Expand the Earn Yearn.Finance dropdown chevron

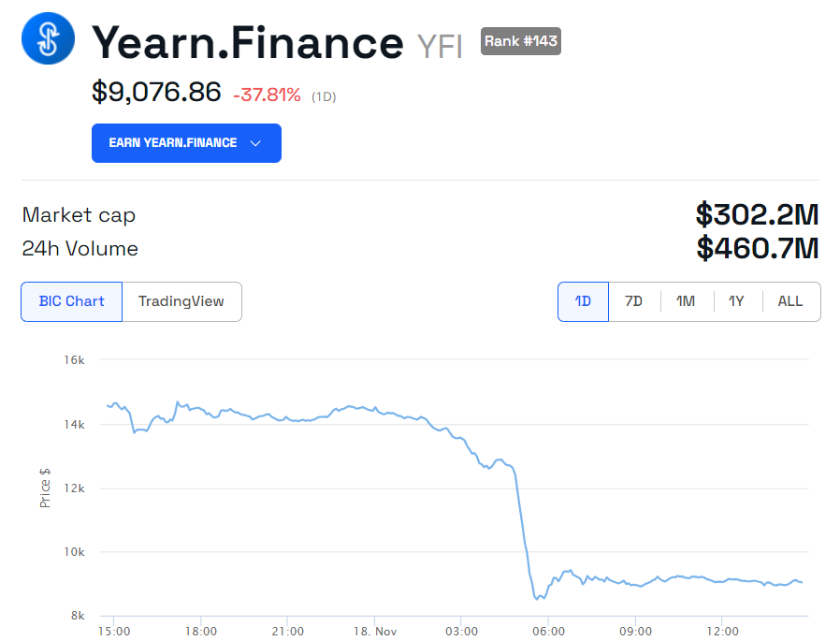pyautogui.click(x=255, y=143)
